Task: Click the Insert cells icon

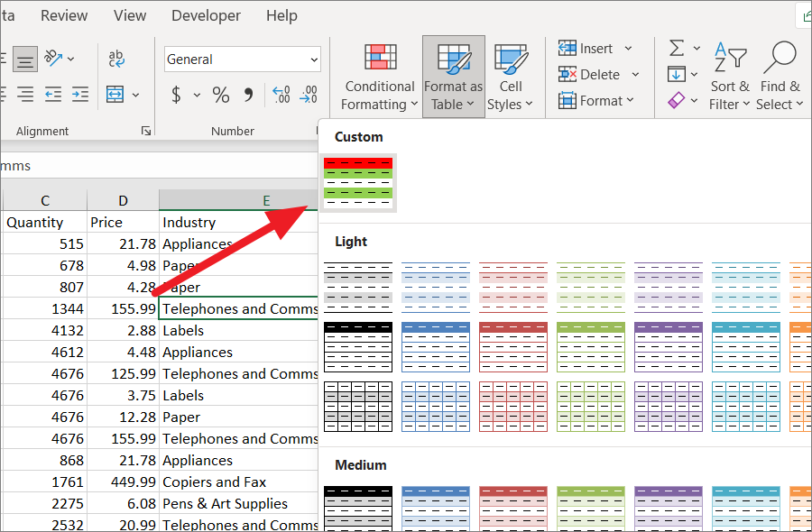Action: [567, 48]
